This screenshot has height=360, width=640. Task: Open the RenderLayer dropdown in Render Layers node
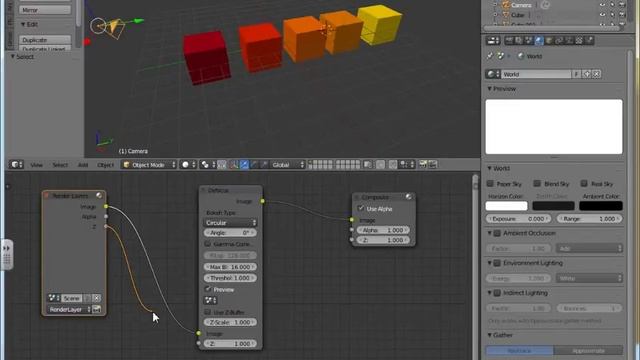69,309
